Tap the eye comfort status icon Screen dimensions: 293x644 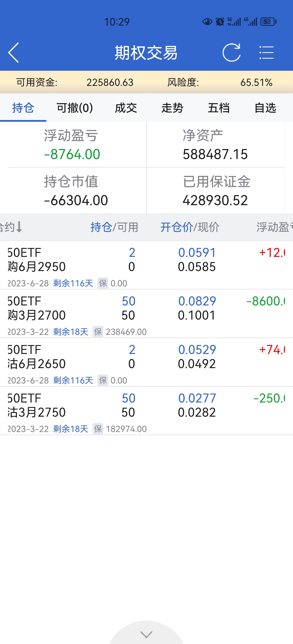(207, 22)
